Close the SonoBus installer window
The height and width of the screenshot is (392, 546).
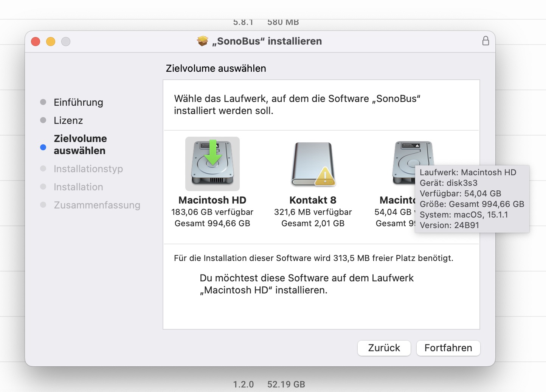(36, 42)
